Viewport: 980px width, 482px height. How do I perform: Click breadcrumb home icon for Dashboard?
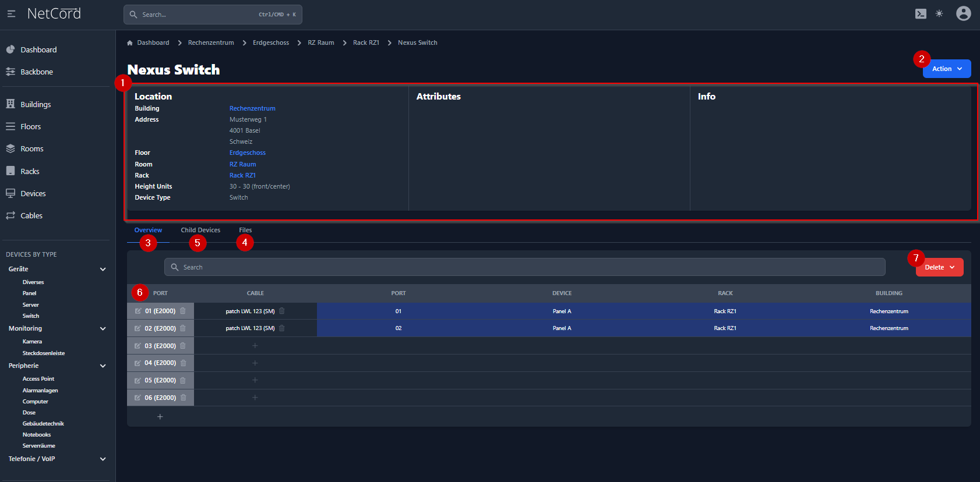[x=130, y=43]
